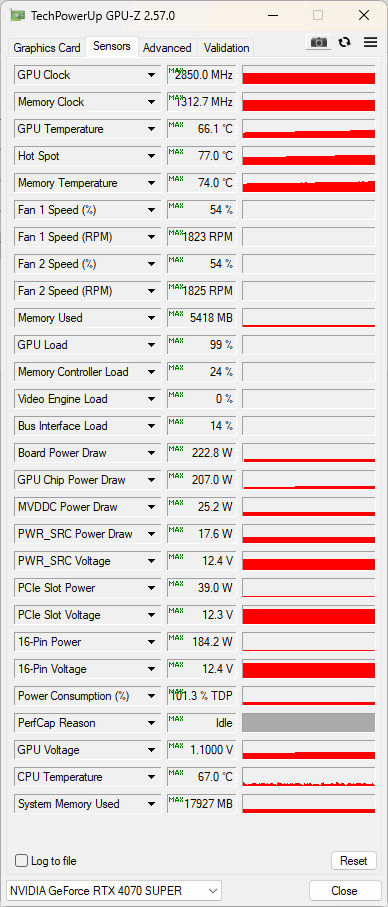Screen dimensions: 388x907
Task: Take a screenshot with the camera icon
Action: coord(318,42)
